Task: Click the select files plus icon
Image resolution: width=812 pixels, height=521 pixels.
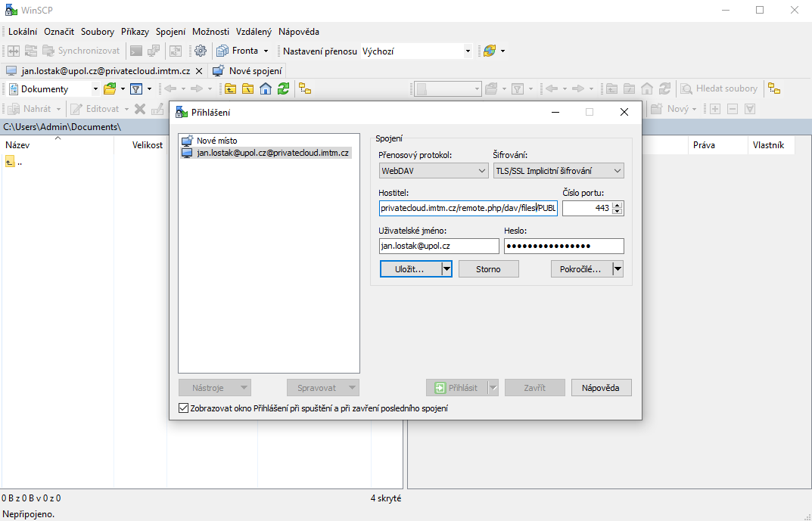Action: pos(715,109)
